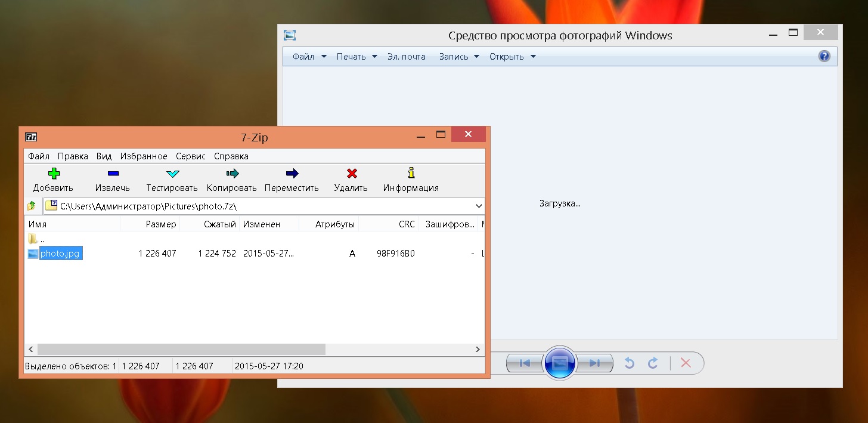Maximize the 7-Zip window

(441, 135)
